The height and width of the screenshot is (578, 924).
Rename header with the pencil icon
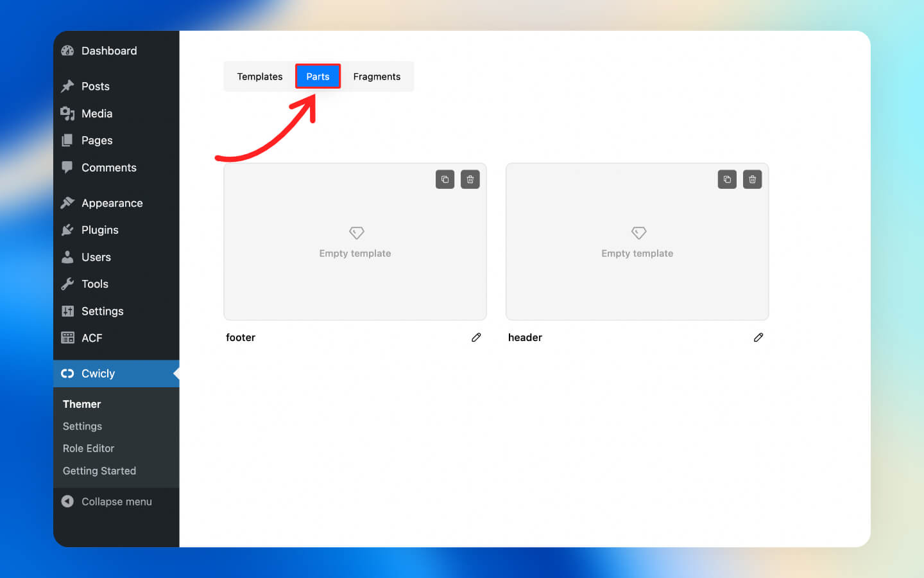(758, 337)
